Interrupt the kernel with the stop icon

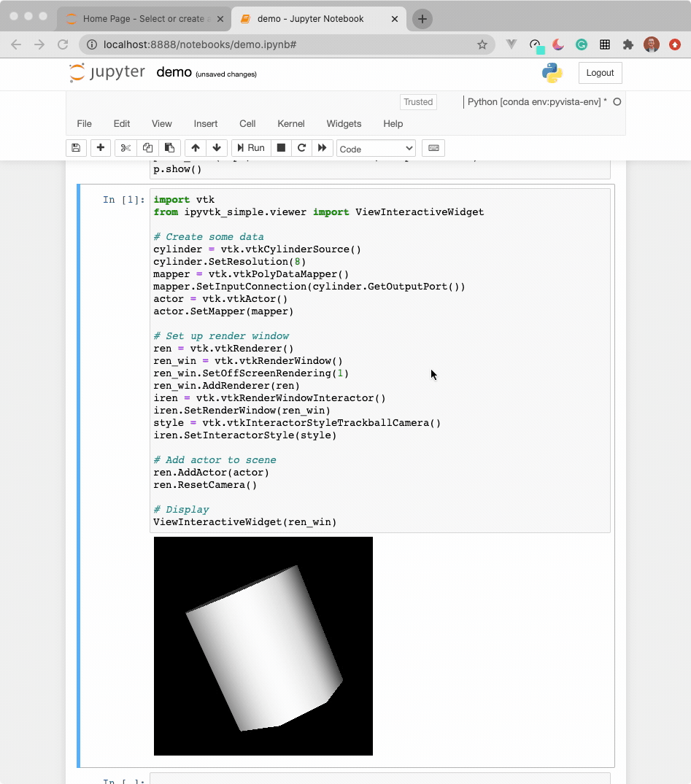[x=281, y=147]
